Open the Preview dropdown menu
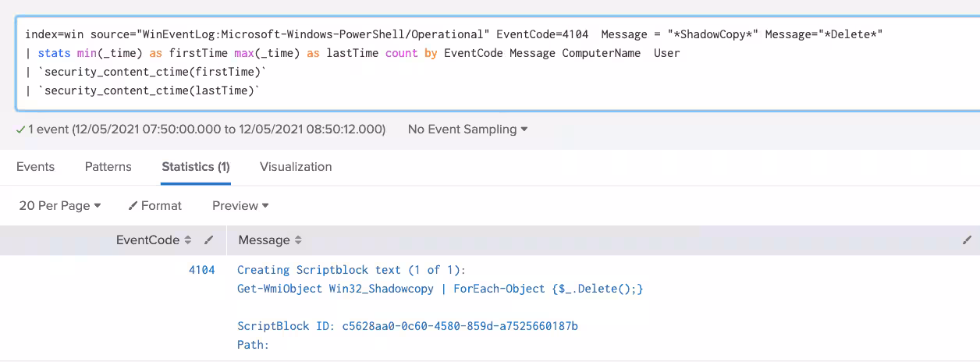This screenshot has width=980, height=362. pyautogui.click(x=240, y=206)
